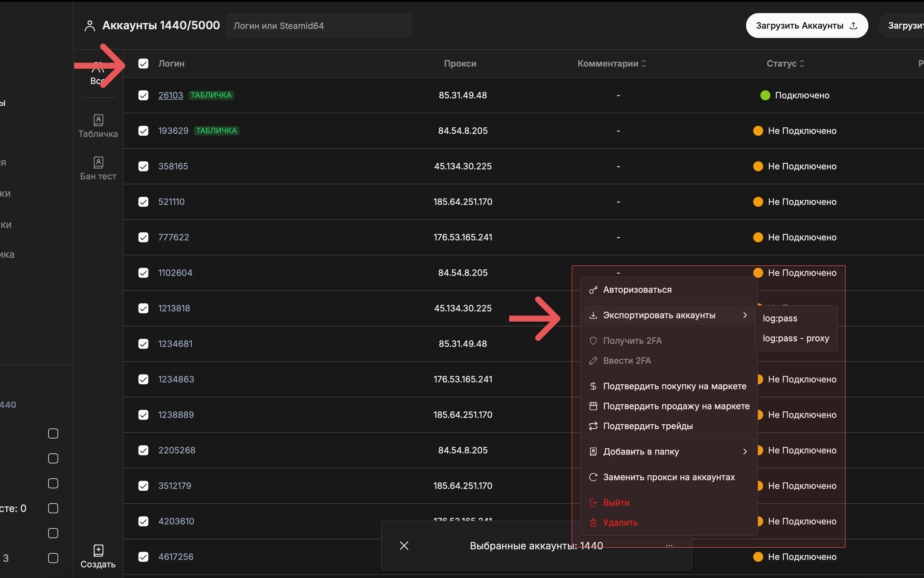The height and width of the screenshot is (578, 924).
Task: Click the user icon beside Аккаунты title
Action: tap(89, 26)
